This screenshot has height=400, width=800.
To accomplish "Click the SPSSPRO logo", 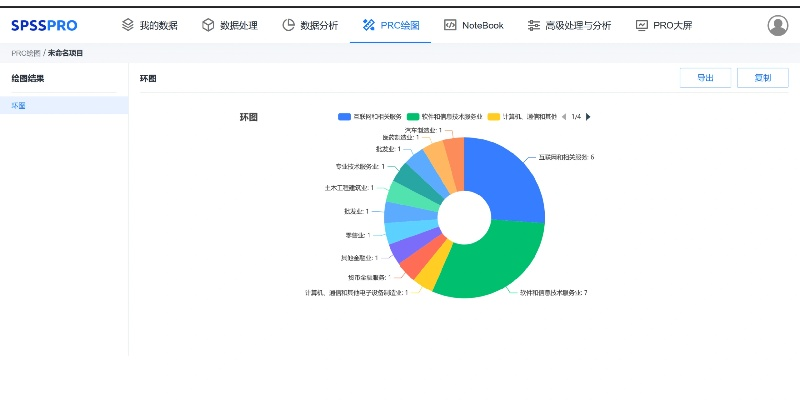I will (44, 25).
